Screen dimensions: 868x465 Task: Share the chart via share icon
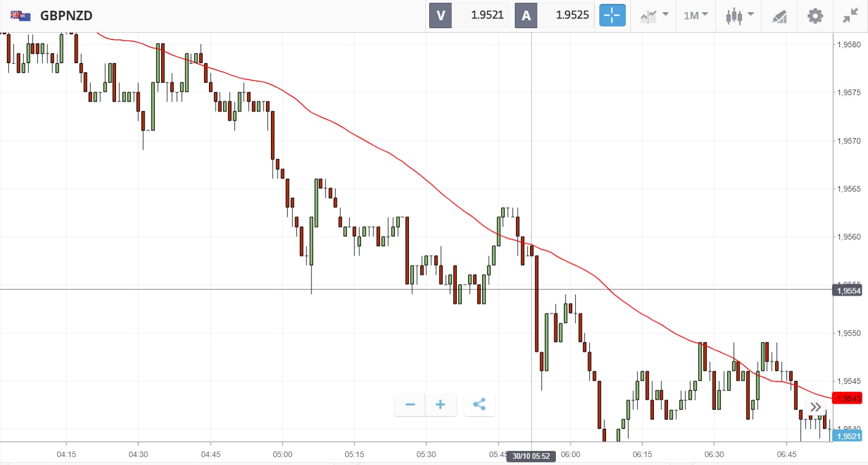479,405
